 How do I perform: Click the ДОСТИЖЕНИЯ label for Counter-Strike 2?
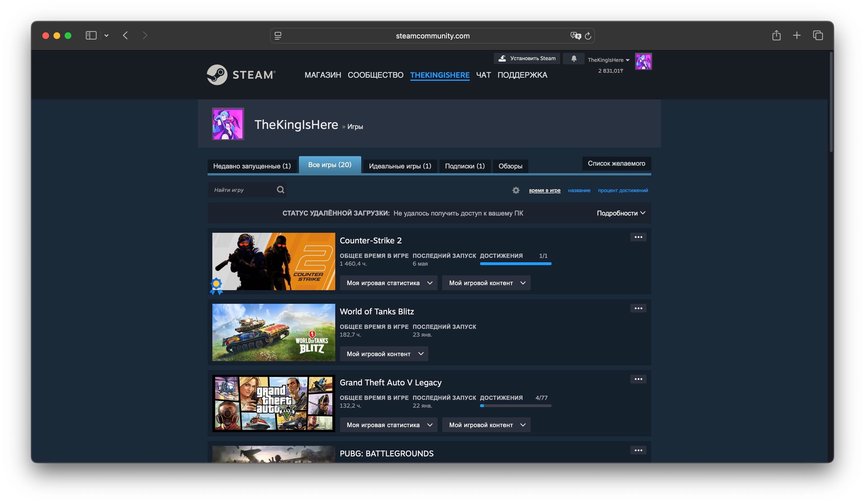[501, 256]
